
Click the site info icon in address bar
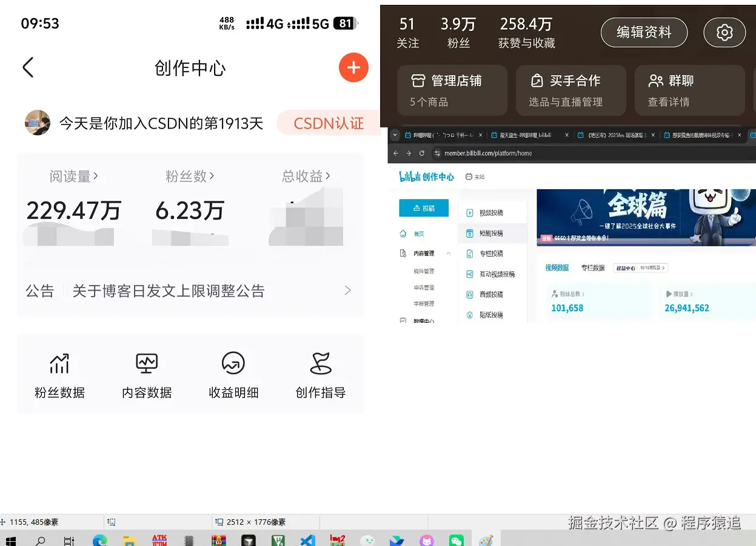pyautogui.click(x=438, y=153)
